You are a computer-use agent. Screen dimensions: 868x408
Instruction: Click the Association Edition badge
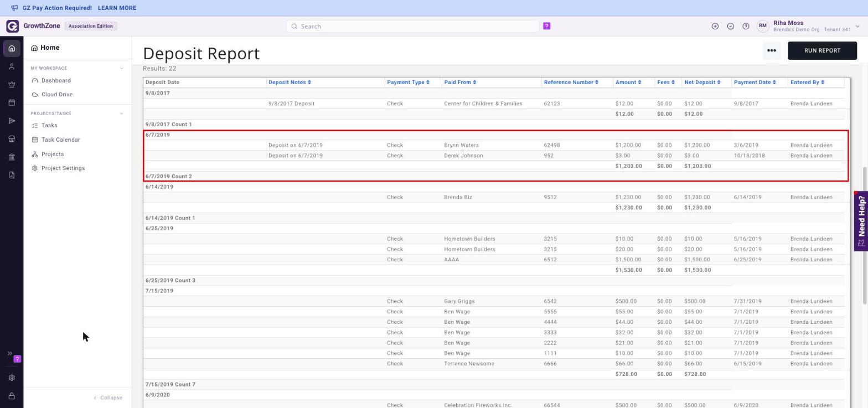91,26
